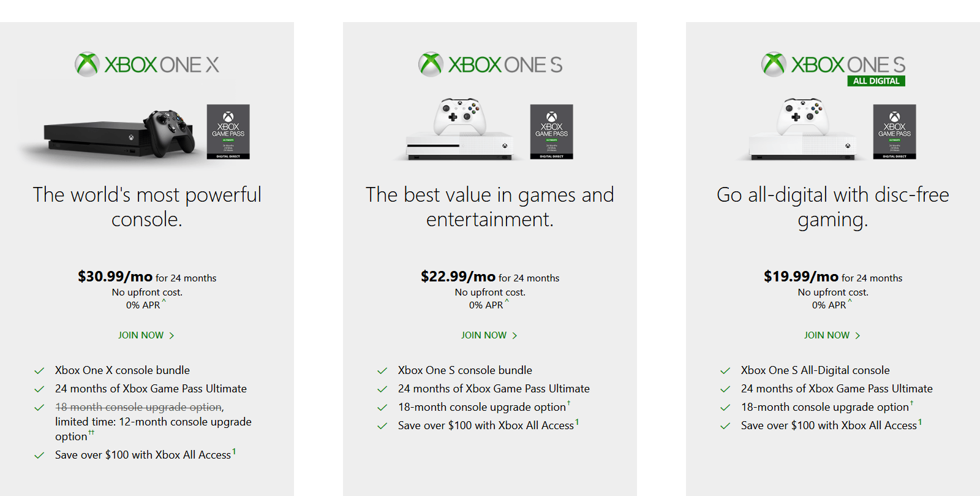The height and width of the screenshot is (496, 980).
Task: Click the chevron after the $19.99/mo JOIN NOW
Action: click(x=858, y=335)
